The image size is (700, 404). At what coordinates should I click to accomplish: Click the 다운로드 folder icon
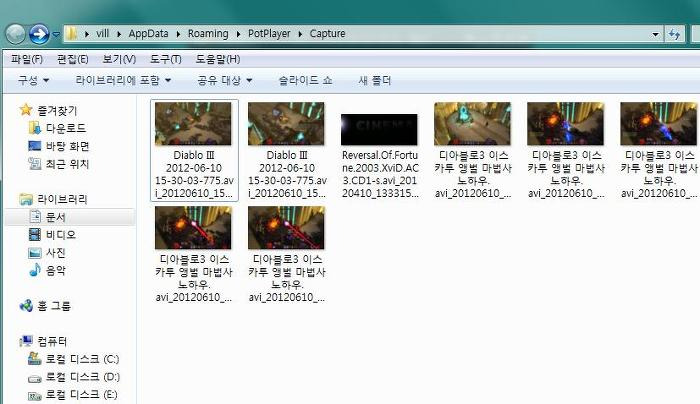tap(34, 128)
